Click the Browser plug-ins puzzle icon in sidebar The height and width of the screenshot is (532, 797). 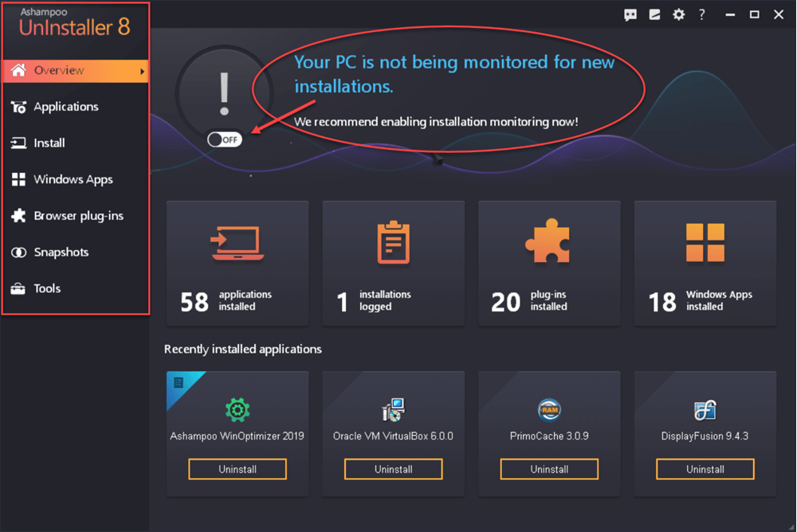[x=18, y=216]
